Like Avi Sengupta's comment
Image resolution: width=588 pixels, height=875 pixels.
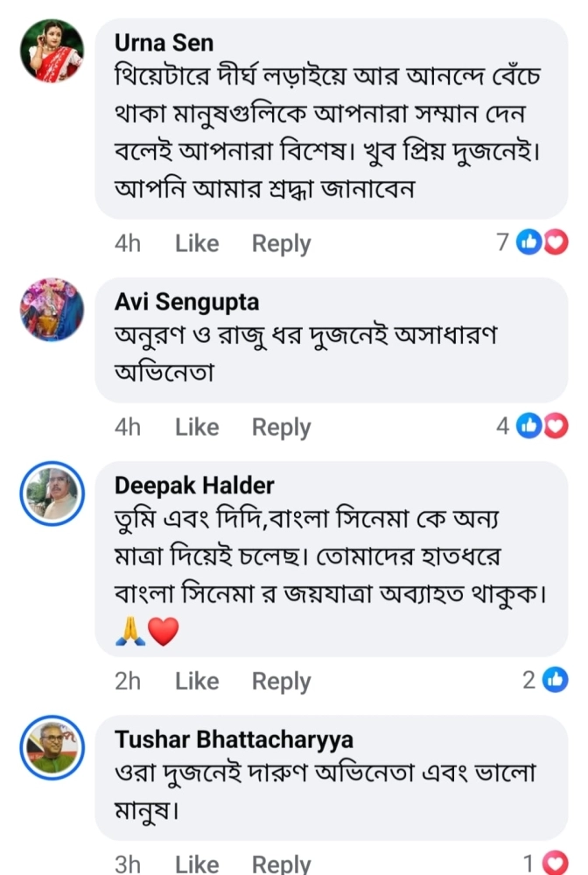coord(197,427)
